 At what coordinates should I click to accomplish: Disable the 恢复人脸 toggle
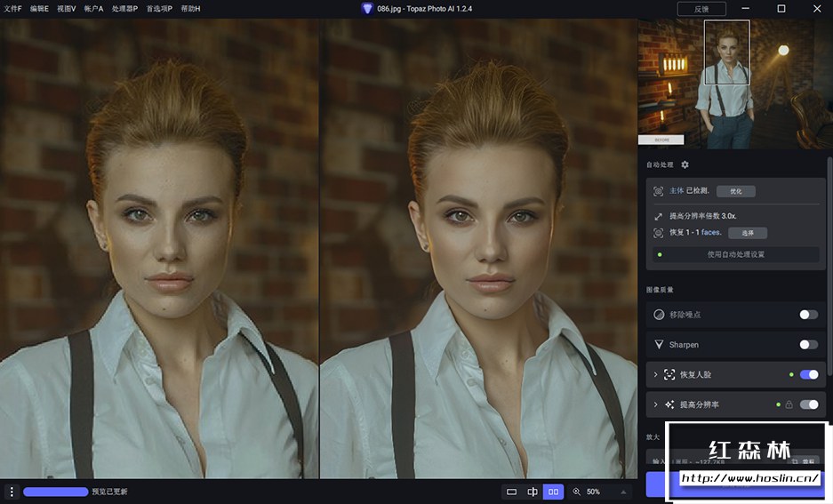[x=809, y=374]
